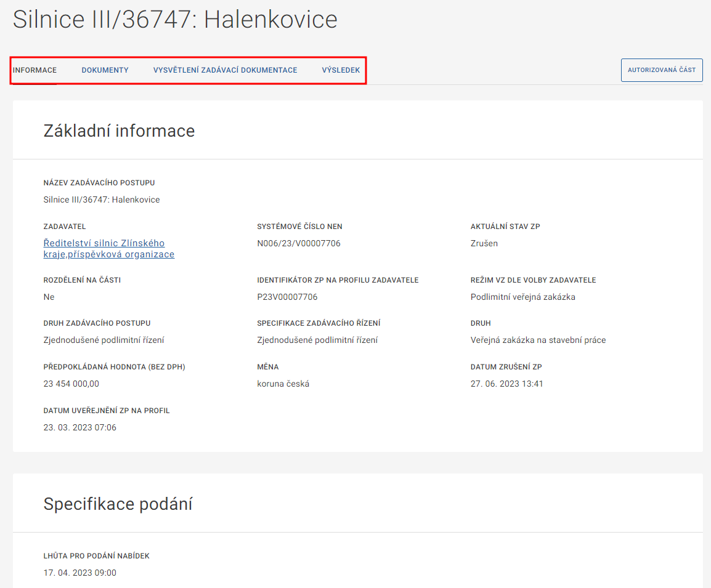
Task: Open the Ředitelství silnic Zlínského kraje link
Action: 108,249
